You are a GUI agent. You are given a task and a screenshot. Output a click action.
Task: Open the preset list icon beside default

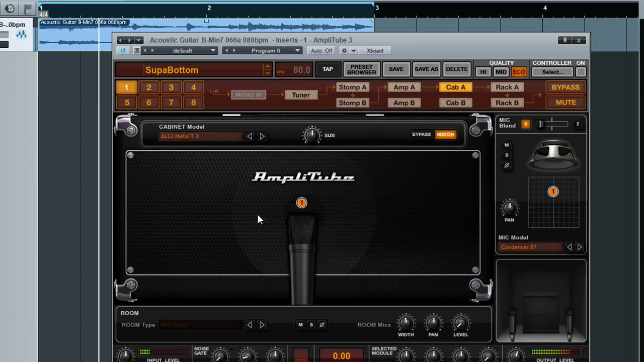point(136,50)
